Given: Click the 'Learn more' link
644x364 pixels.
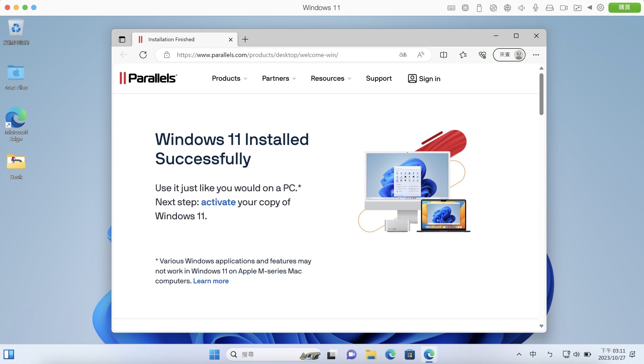Looking at the screenshot, I should pyautogui.click(x=211, y=281).
